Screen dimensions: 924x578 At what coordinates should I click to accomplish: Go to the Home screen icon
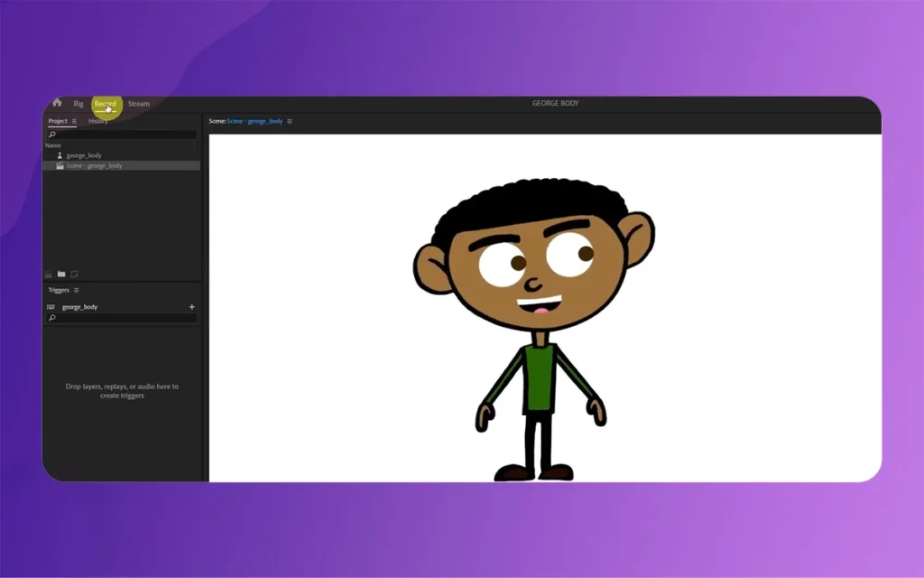57,103
